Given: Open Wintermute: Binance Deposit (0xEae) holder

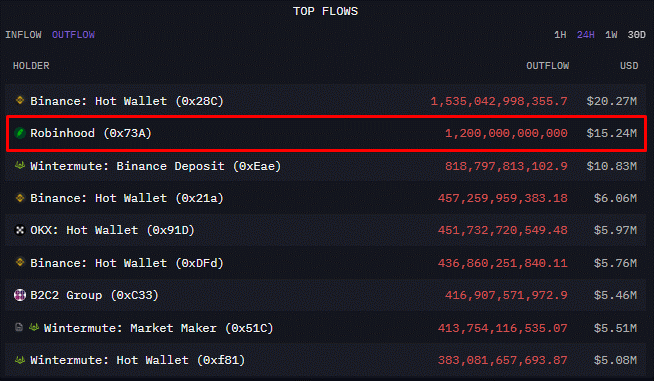Looking at the screenshot, I should pos(156,166).
